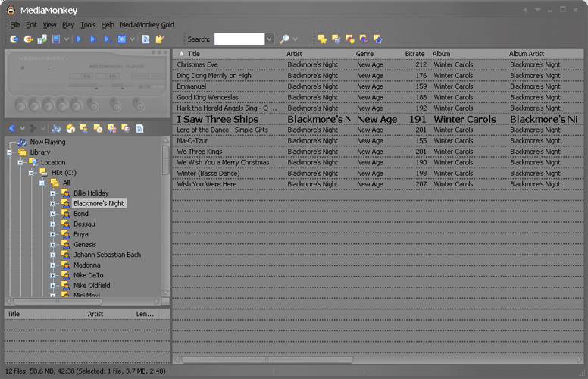Viewport: 588px width, 379px height.
Task: Click the yellow tag edit toolbar icon
Action: [160, 39]
